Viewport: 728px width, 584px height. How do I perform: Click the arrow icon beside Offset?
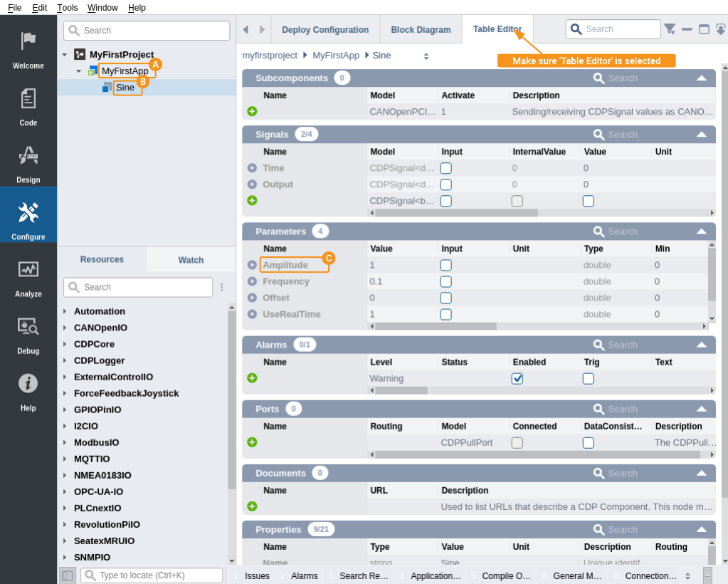tap(252, 298)
